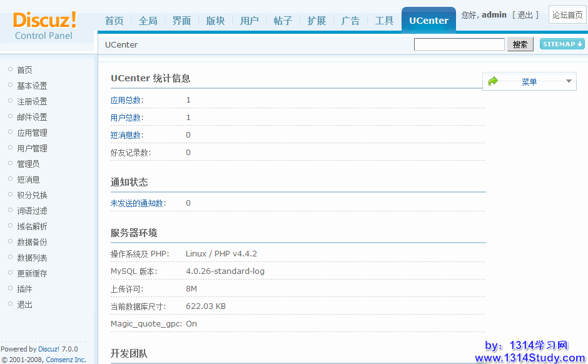Open 应用管理 in the sidebar

pyautogui.click(x=32, y=133)
